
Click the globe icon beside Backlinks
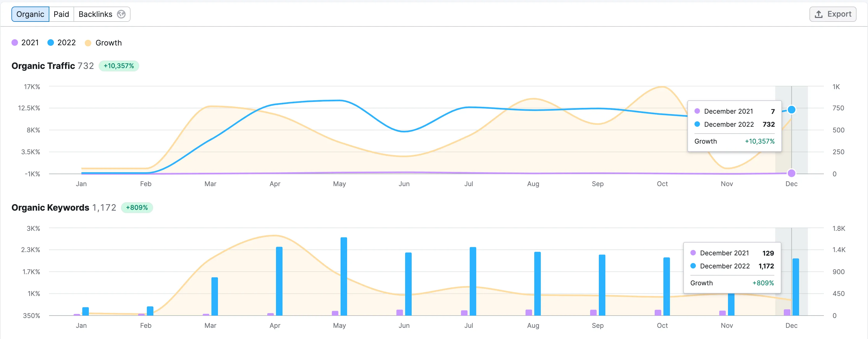coord(121,14)
